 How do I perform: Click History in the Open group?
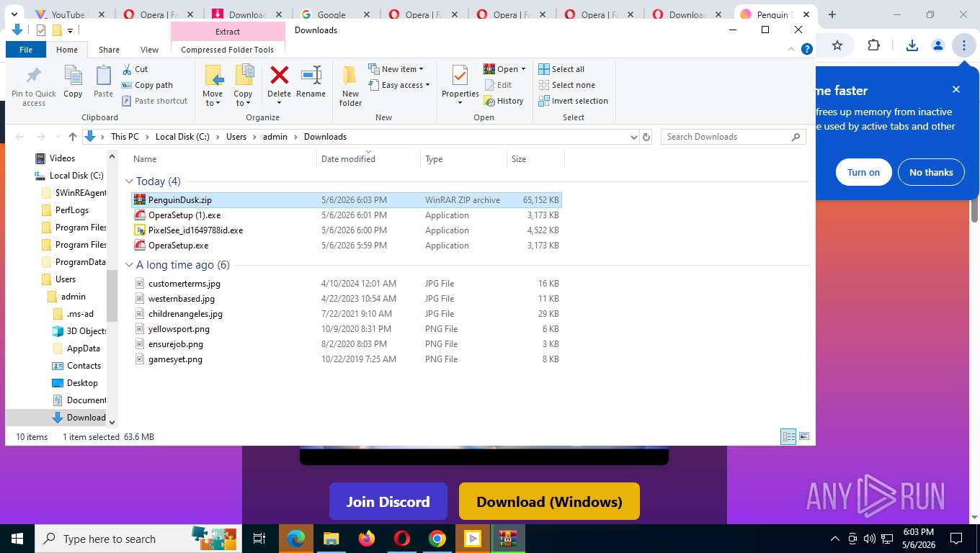pos(504,101)
